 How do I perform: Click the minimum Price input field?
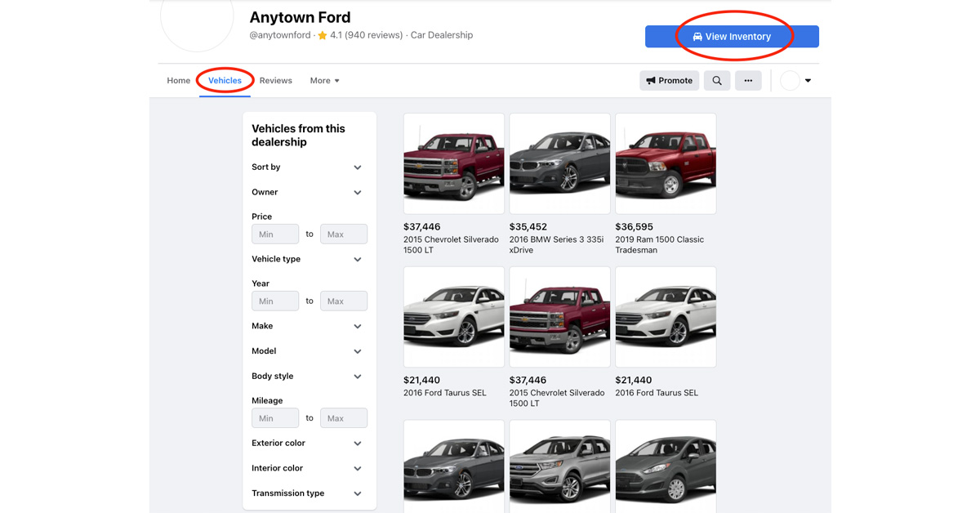click(x=274, y=234)
